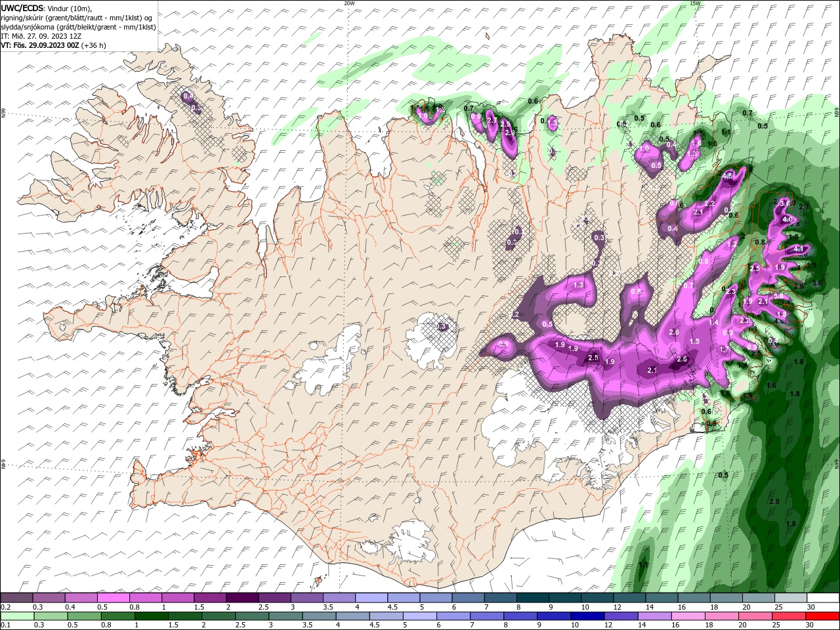Select the dark purple 2 mm snow swatch

click(241, 598)
